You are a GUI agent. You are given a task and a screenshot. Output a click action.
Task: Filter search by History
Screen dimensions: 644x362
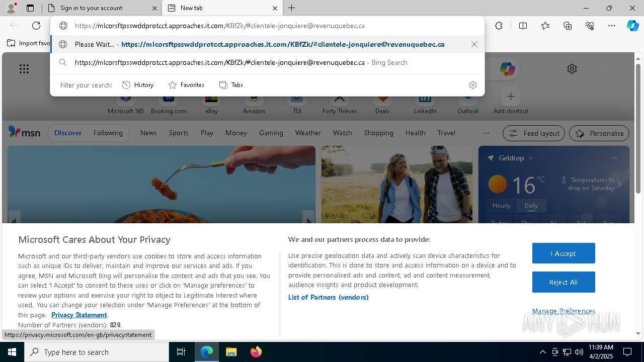pyautogui.click(x=138, y=85)
